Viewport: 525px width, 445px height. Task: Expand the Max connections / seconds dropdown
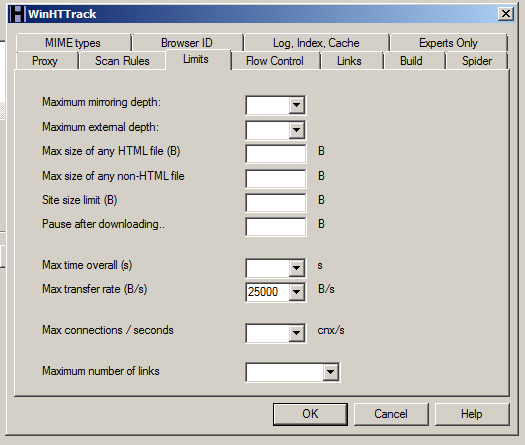(296, 333)
